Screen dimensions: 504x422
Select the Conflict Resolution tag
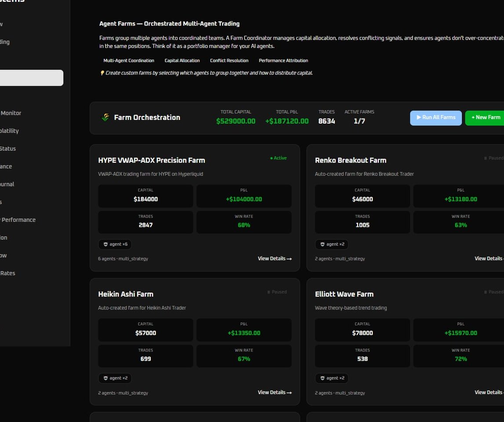(229, 61)
